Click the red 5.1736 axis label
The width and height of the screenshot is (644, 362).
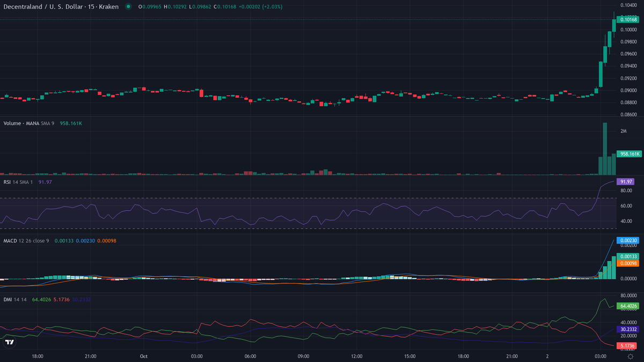tap(627, 346)
